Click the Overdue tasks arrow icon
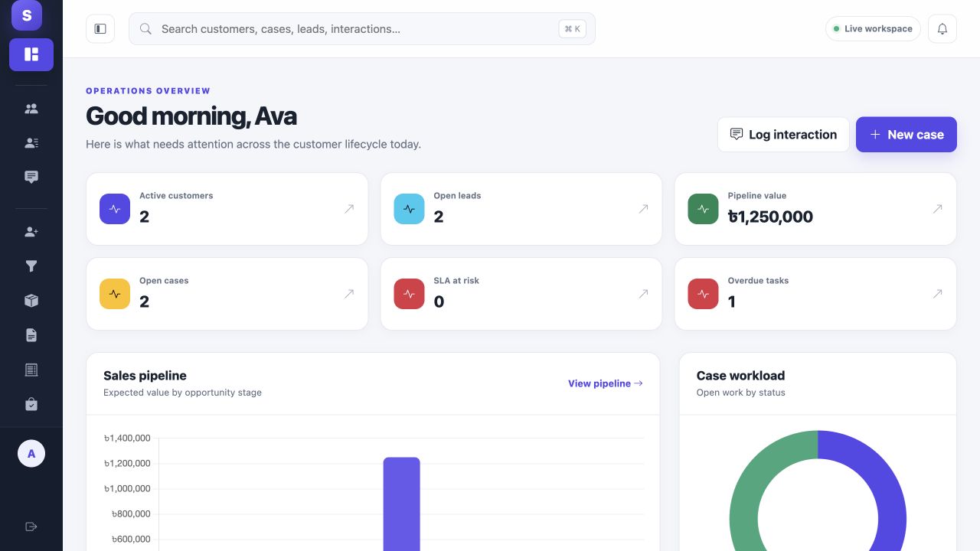This screenshot has width=980, height=551. (x=937, y=294)
